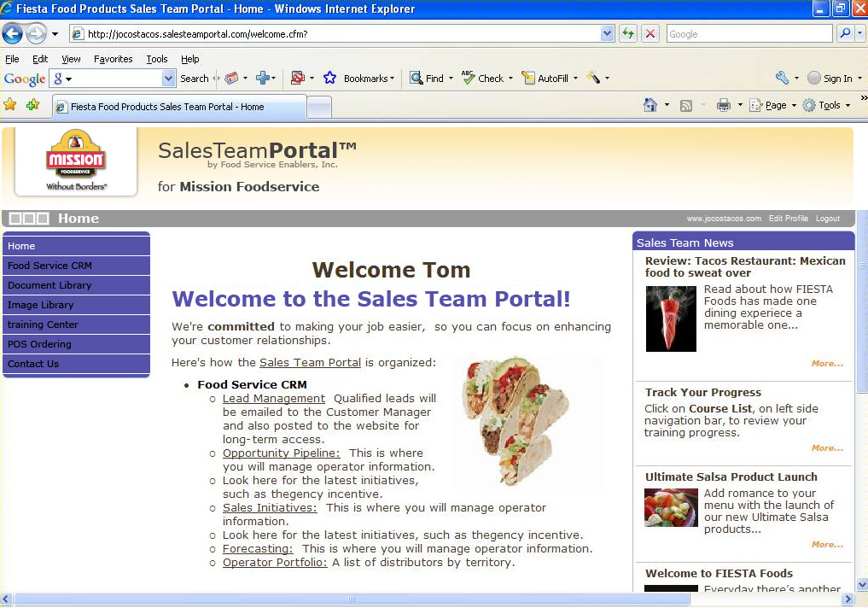Click the chili pepper news thumbnail
Screen dimensions: 868x608
pos(671,318)
